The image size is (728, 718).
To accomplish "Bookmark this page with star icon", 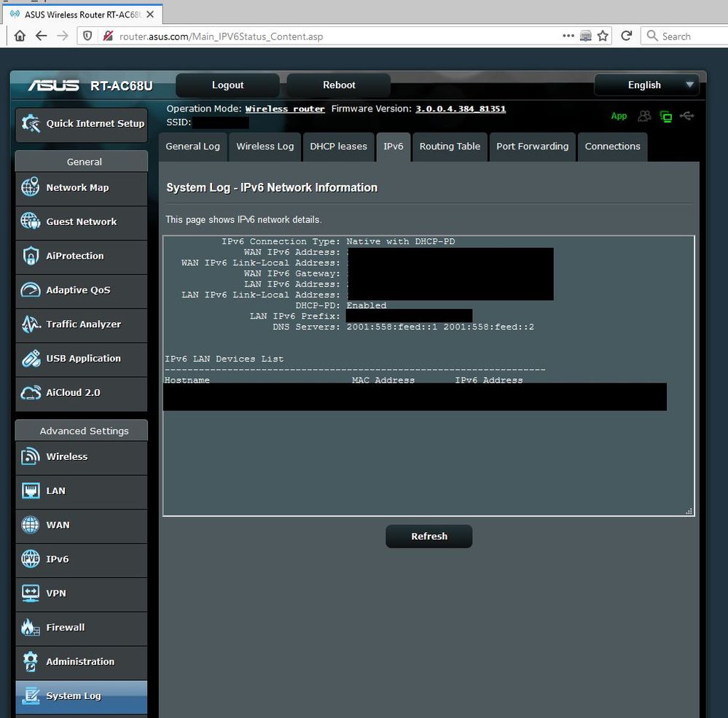I will click(603, 36).
